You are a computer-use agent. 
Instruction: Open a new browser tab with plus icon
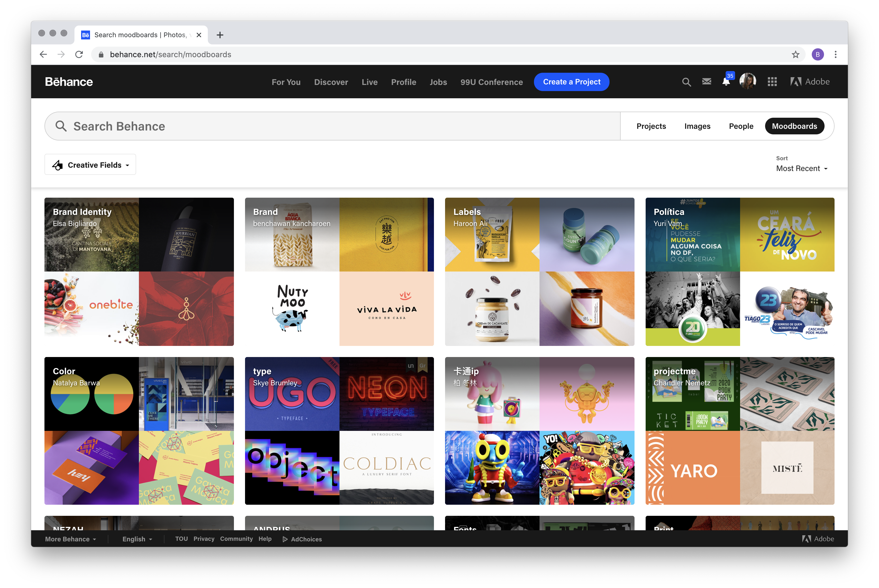[220, 35]
